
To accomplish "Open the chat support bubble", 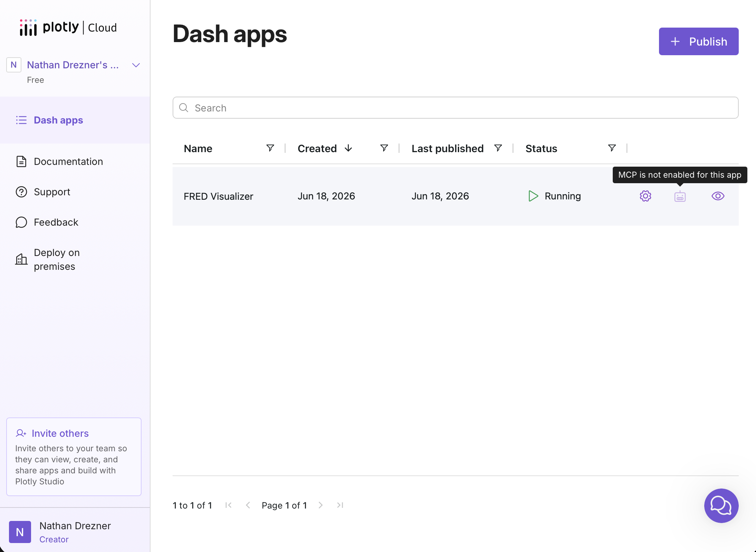I will pyautogui.click(x=721, y=506).
